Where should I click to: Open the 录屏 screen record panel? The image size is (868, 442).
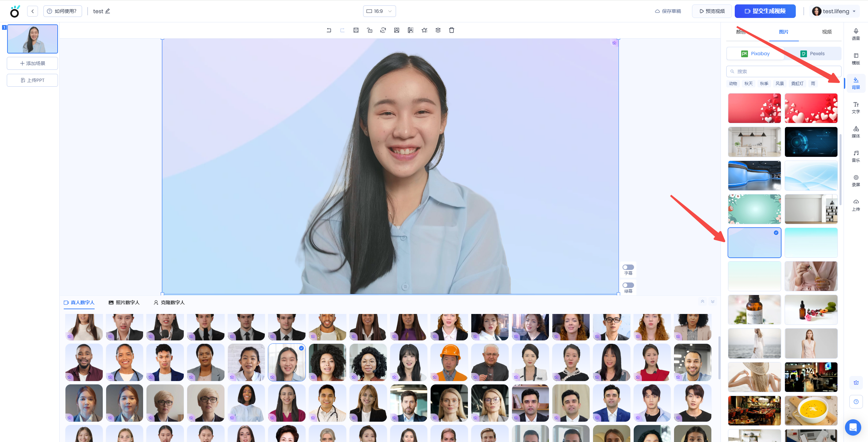tap(855, 181)
